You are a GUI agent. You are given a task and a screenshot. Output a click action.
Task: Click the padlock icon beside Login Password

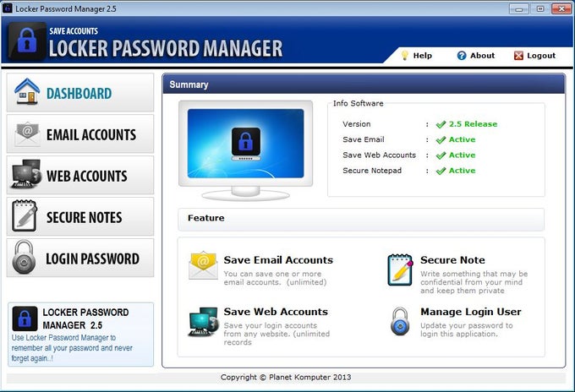coord(24,257)
